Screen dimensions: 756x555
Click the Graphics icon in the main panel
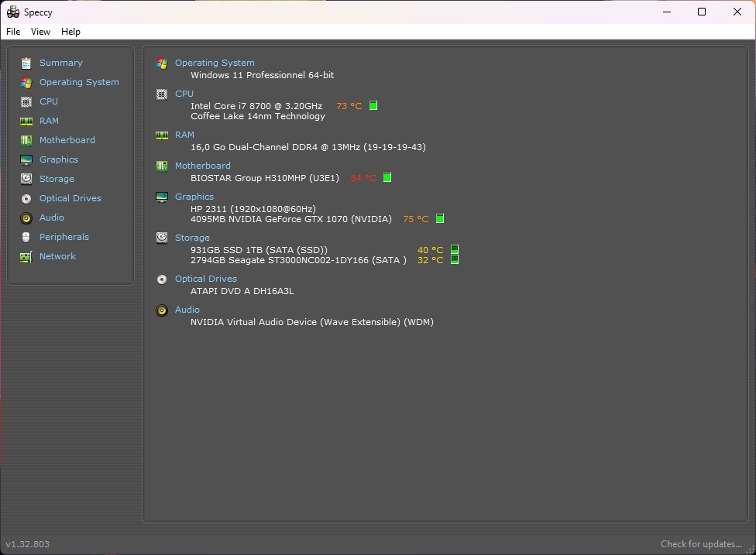162,197
